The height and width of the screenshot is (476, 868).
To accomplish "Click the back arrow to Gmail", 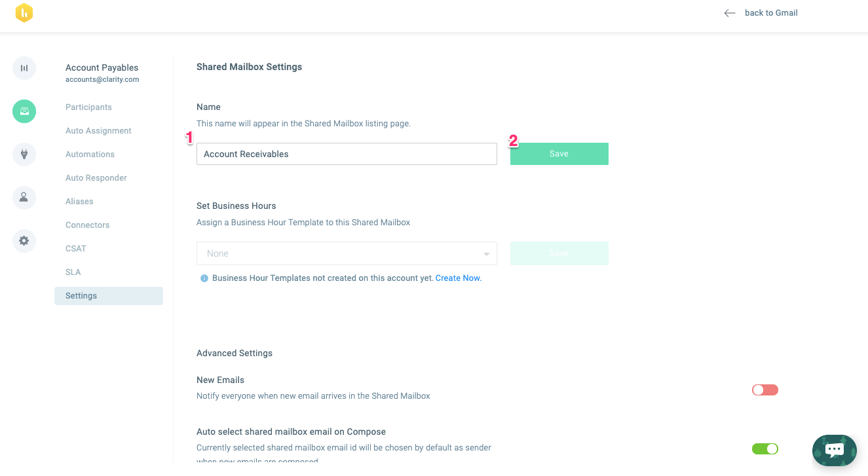I will tap(730, 13).
